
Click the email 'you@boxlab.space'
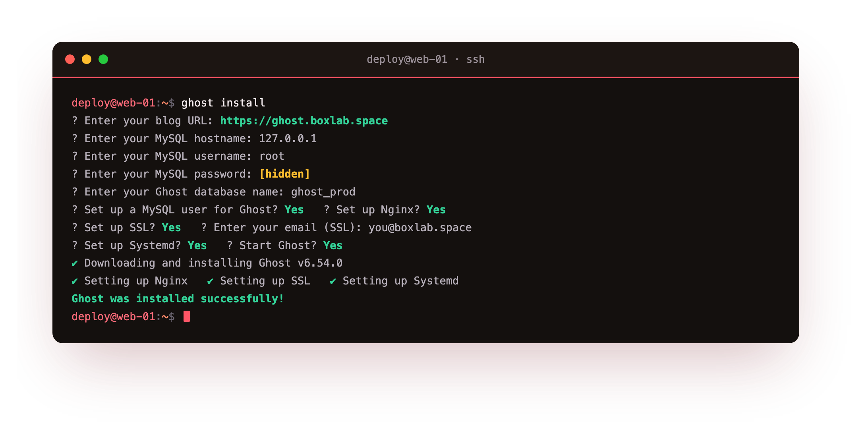click(x=420, y=228)
